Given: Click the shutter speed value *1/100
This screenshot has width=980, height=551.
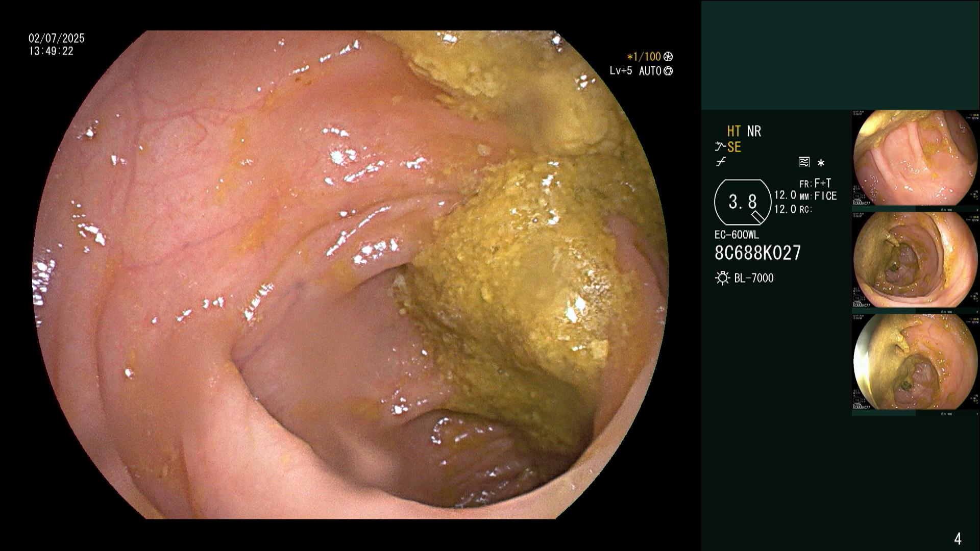Looking at the screenshot, I should click(644, 57).
